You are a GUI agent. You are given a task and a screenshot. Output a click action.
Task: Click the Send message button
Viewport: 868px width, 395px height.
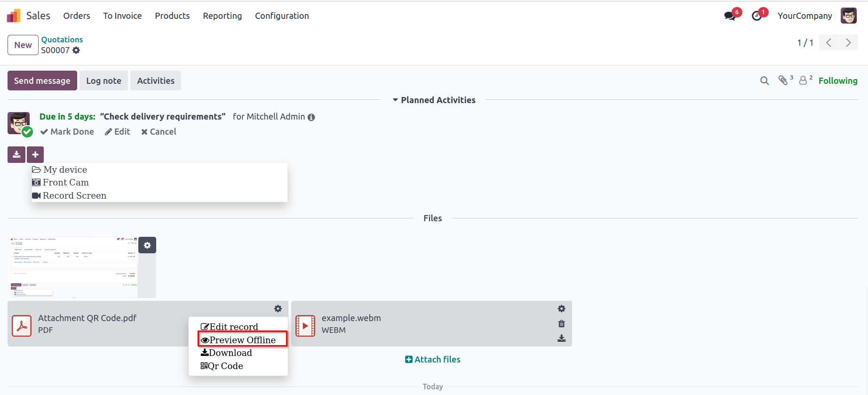pyautogui.click(x=42, y=81)
